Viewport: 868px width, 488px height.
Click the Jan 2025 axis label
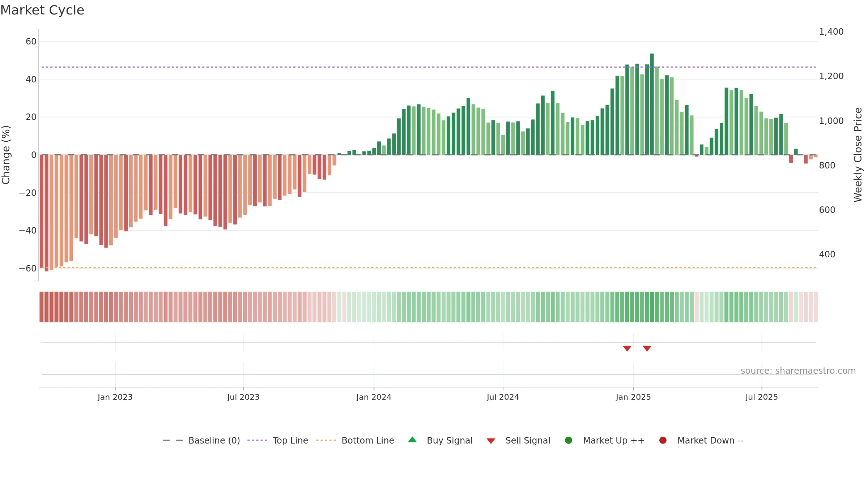[633, 397]
